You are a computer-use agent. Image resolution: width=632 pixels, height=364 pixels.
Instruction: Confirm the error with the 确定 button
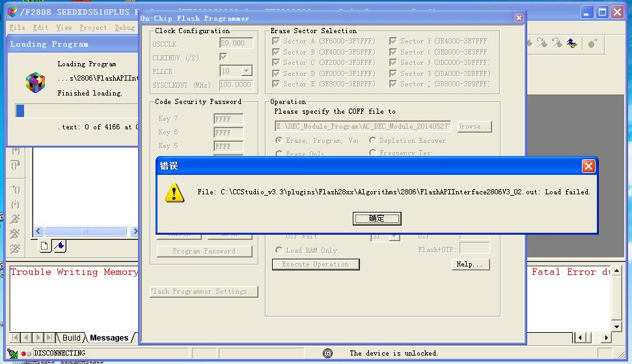click(x=377, y=218)
